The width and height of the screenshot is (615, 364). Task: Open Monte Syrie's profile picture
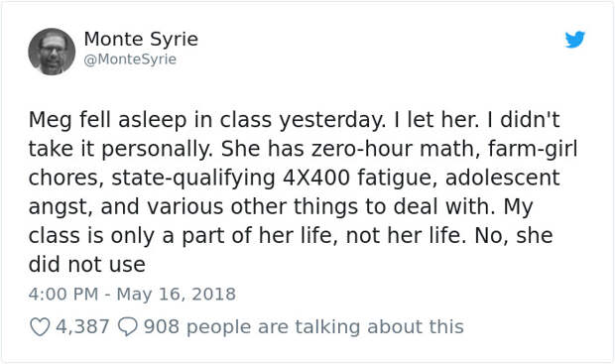coord(52,52)
